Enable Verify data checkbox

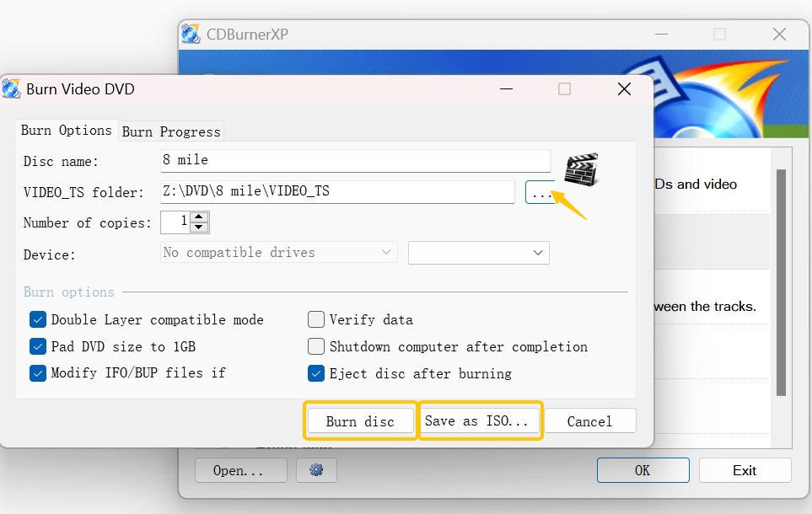(x=316, y=319)
